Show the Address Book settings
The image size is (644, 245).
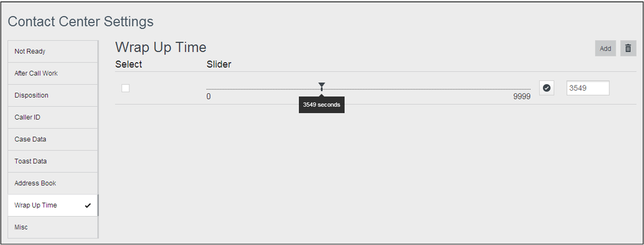pyautogui.click(x=53, y=183)
